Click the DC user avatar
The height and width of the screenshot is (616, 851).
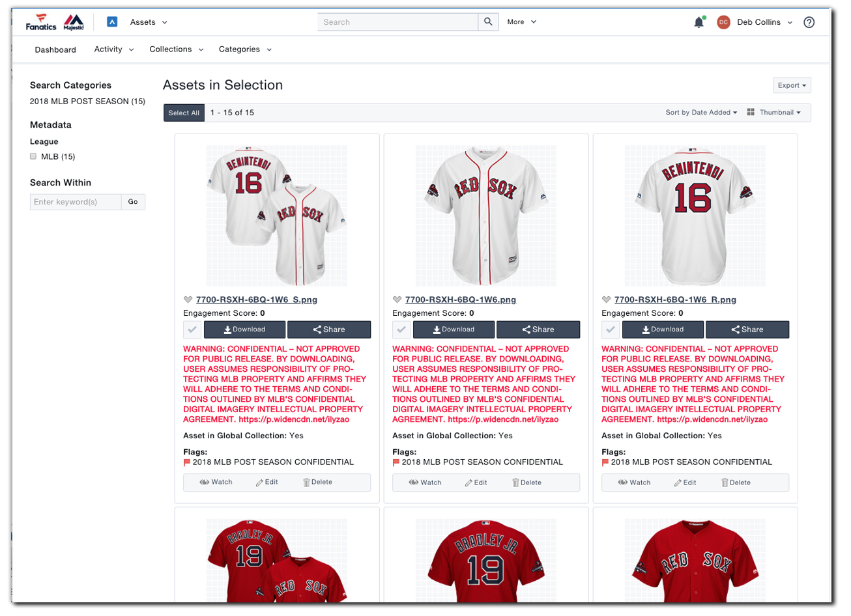tap(723, 22)
